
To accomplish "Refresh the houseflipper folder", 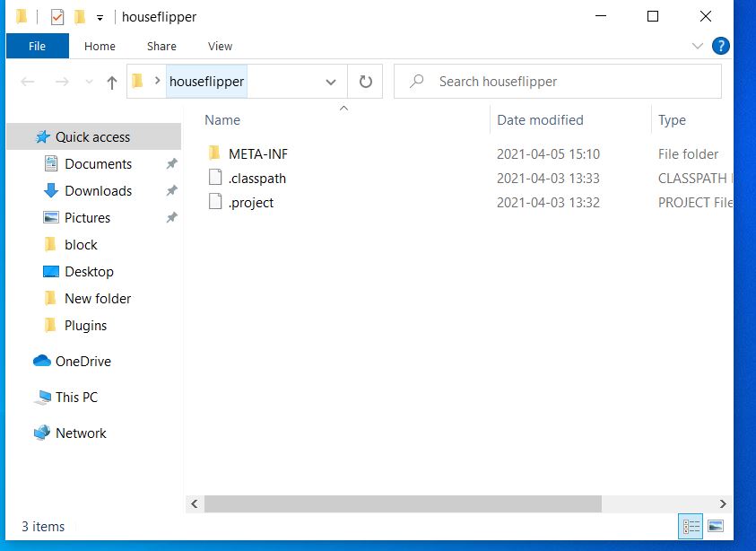I will pyautogui.click(x=366, y=82).
